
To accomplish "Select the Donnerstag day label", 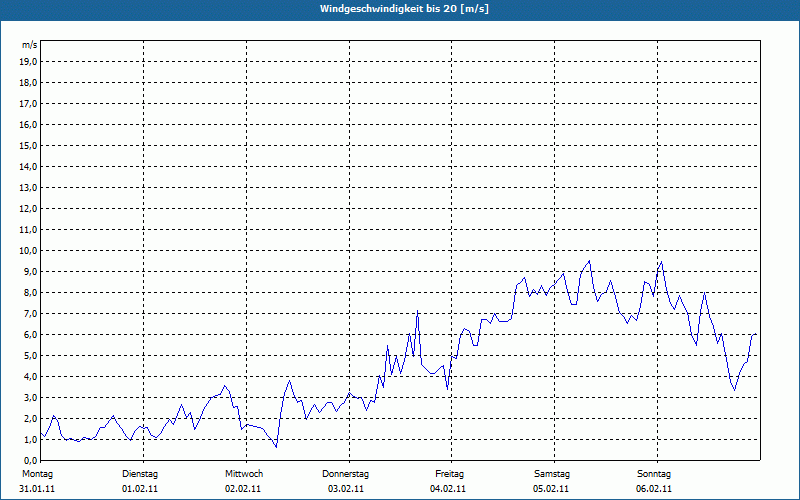I will (x=345, y=474).
